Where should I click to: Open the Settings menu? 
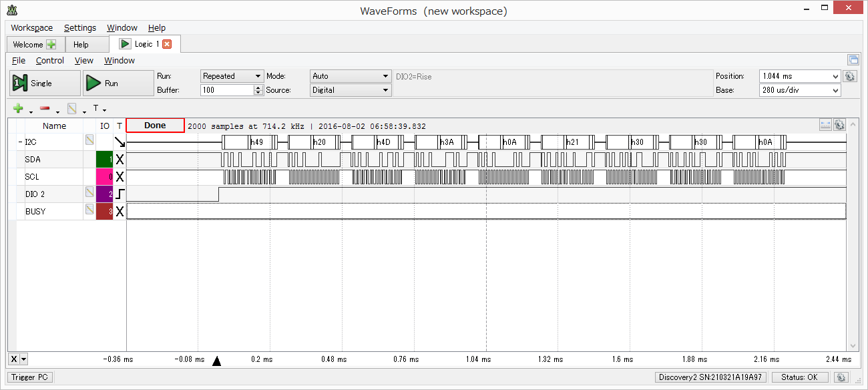(x=80, y=27)
